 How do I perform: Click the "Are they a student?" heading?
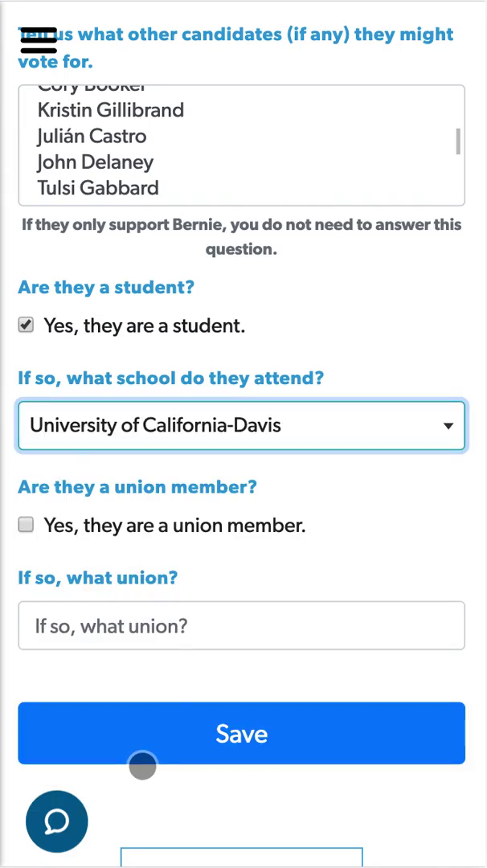[106, 287]
